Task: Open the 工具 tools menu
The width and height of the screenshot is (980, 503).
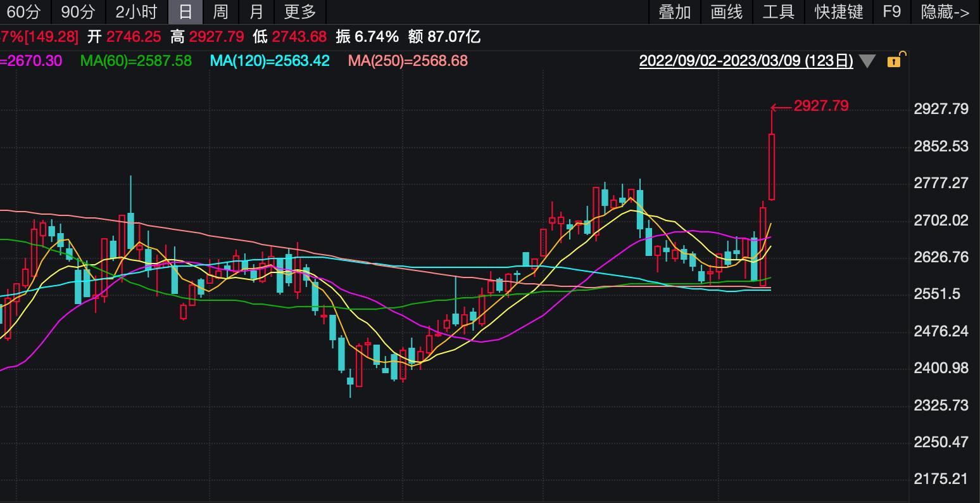Action: click(779, 12)
